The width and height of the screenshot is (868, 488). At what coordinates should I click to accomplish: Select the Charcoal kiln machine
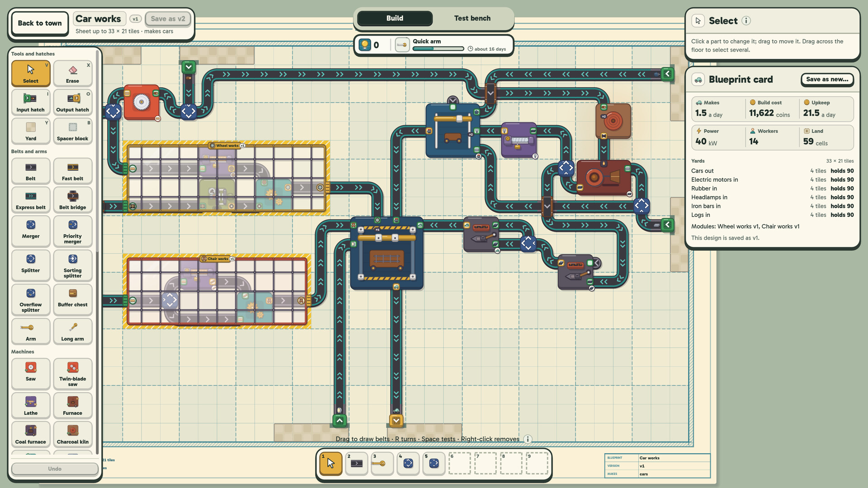(x=73, y=434)
